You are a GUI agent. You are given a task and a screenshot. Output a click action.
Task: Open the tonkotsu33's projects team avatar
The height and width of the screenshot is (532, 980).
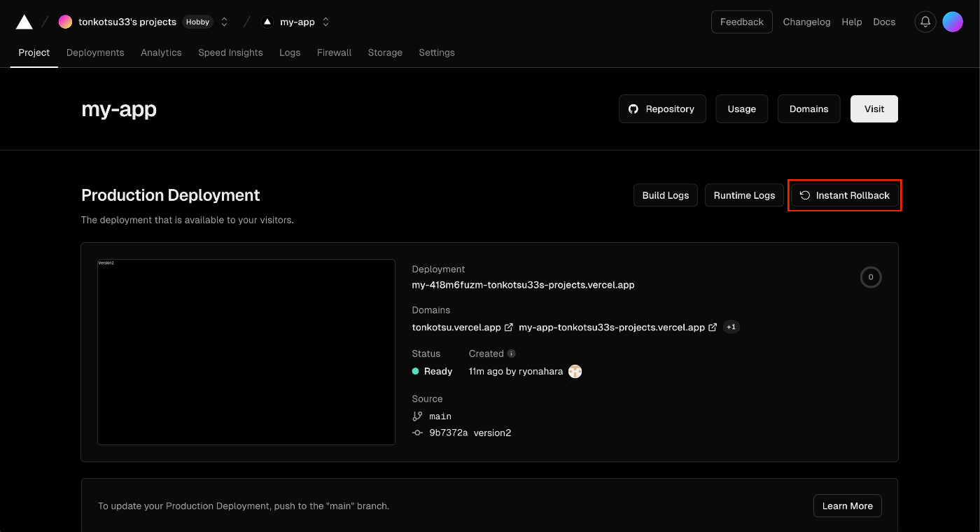(x=65, y=22)
